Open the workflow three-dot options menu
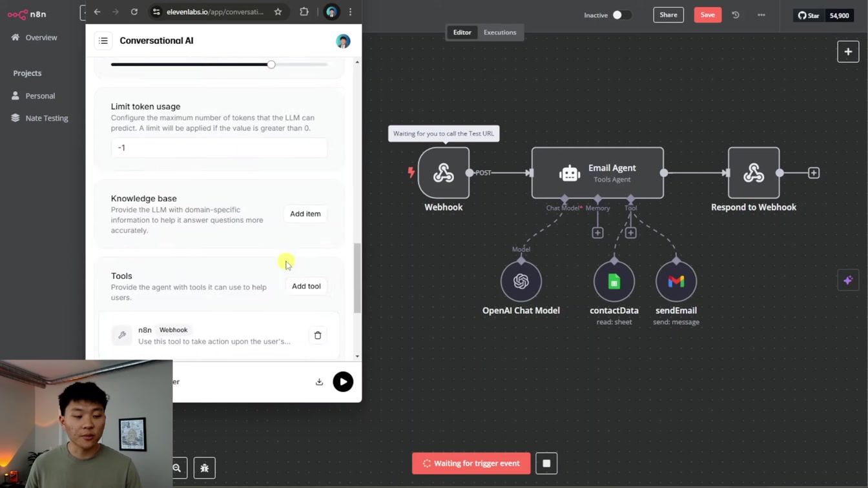The image size is (868, 488). (761, 15)
